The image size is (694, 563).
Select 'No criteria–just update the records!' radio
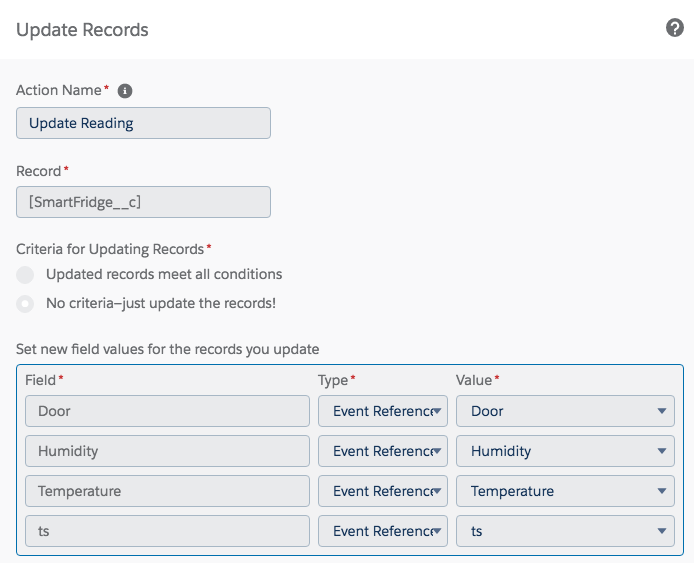25,304
